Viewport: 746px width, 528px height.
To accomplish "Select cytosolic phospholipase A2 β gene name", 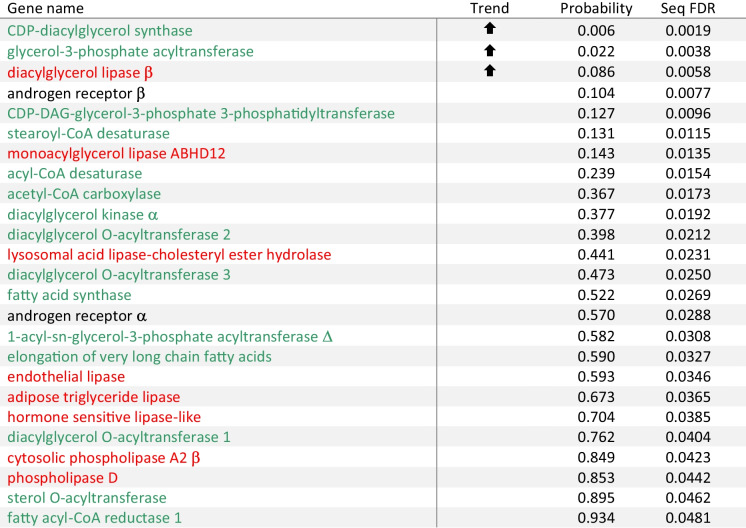I will click(x=104, y=458).
